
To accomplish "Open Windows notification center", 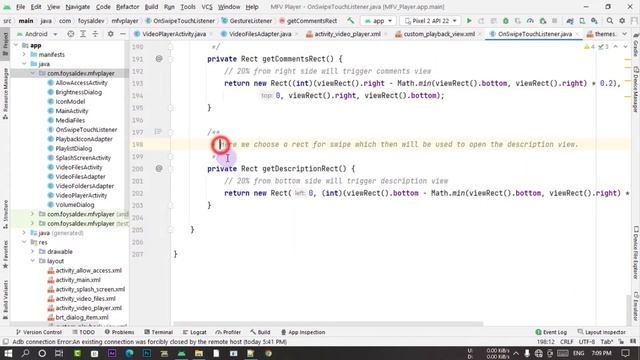I will point(625,353).
